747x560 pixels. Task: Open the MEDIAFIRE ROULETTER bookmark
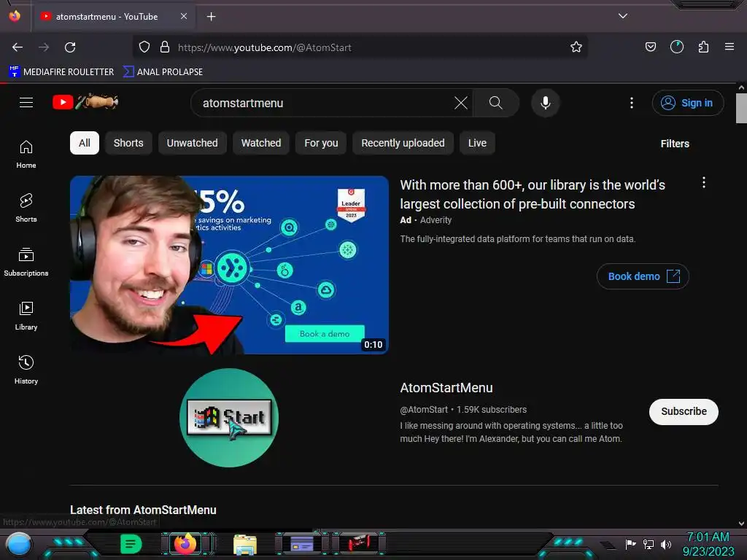pyautogui.click(x=61, y=72)
